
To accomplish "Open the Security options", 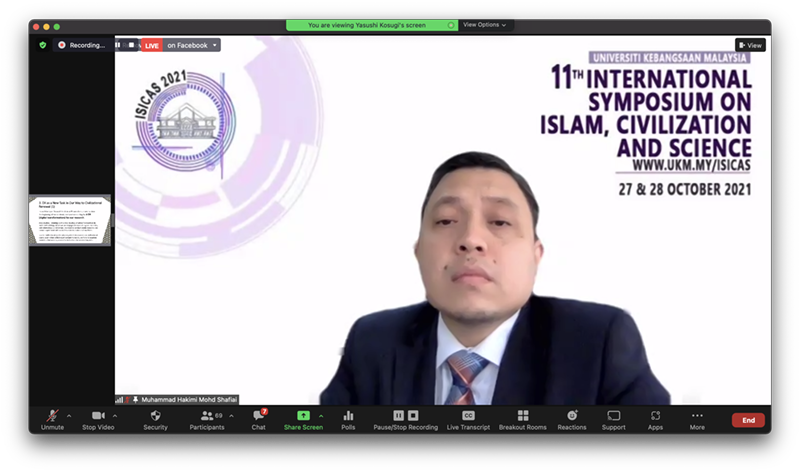I will pos(155,418).
